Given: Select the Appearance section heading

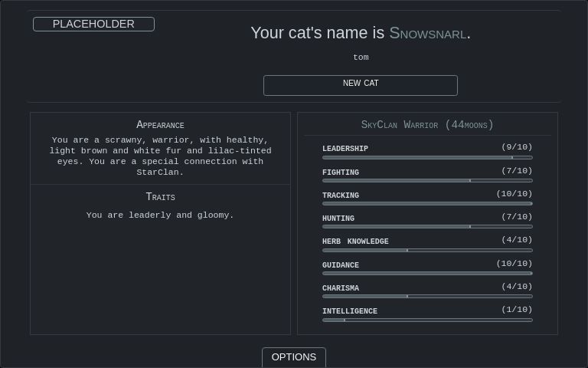Looking at the screenshot, I should [x=160, y=125].
